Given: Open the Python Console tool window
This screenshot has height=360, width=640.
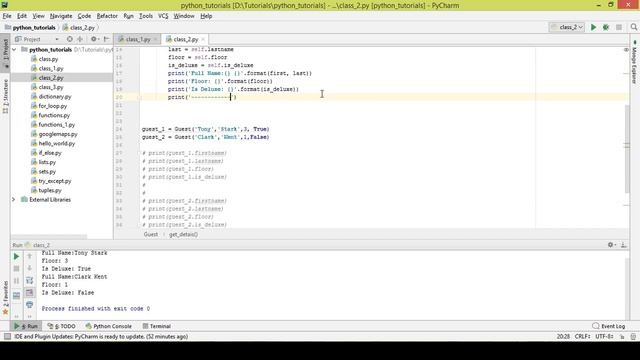Looking at the screenshot, I should click(109, 326).
